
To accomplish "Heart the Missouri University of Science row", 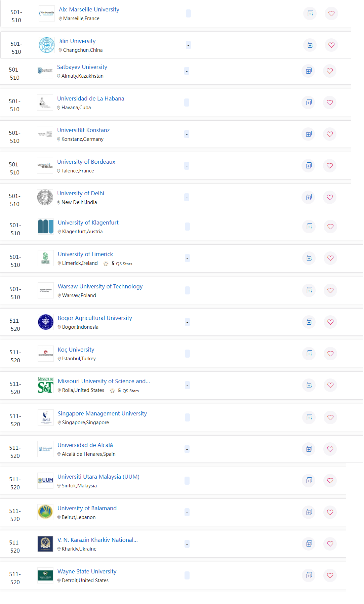I will tap(330, 385).
